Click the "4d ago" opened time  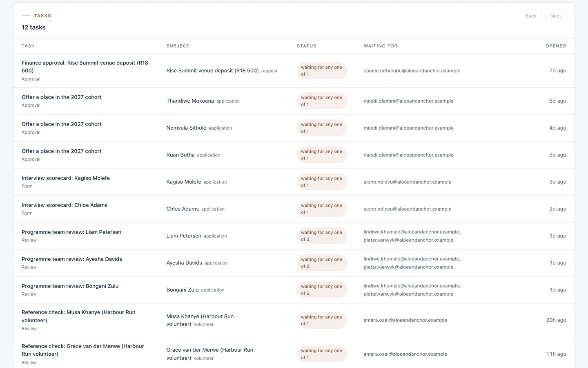(x=558, y=128)
